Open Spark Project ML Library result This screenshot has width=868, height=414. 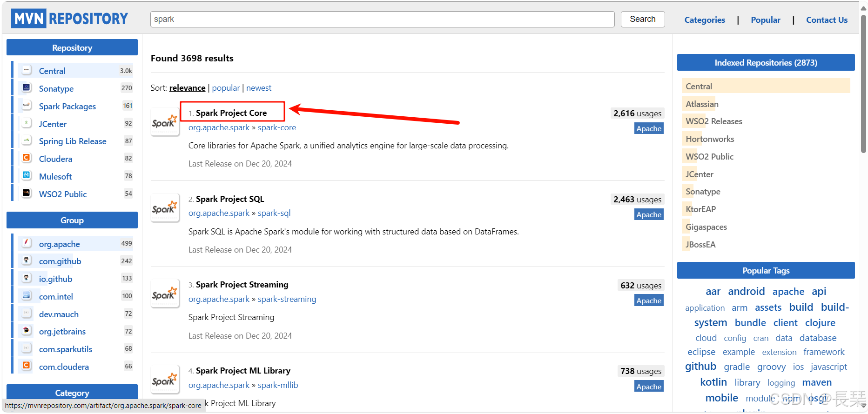pos(243,371)
